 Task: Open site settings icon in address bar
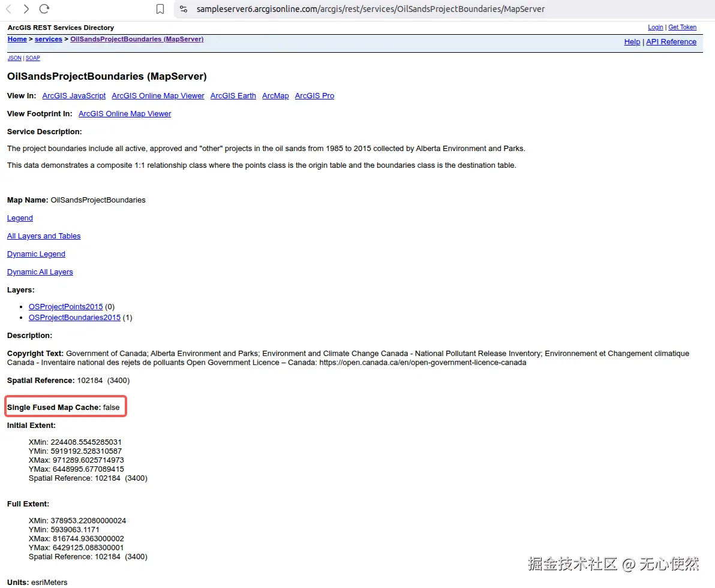tap(184, 8)
